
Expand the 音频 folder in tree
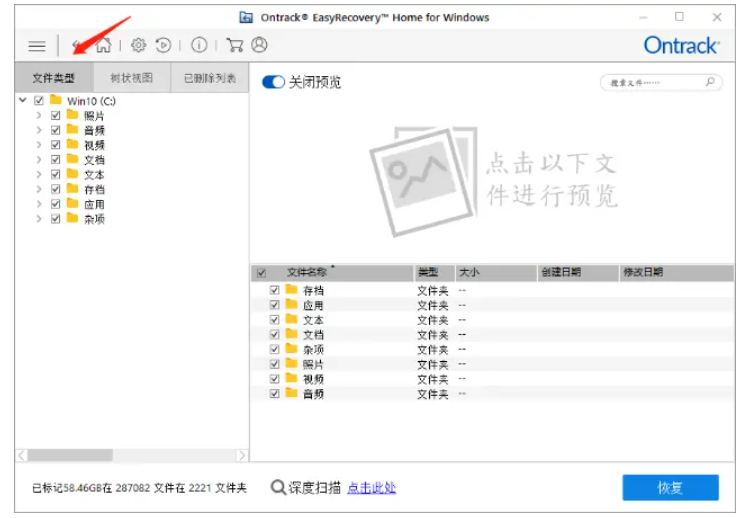point(39,131)
